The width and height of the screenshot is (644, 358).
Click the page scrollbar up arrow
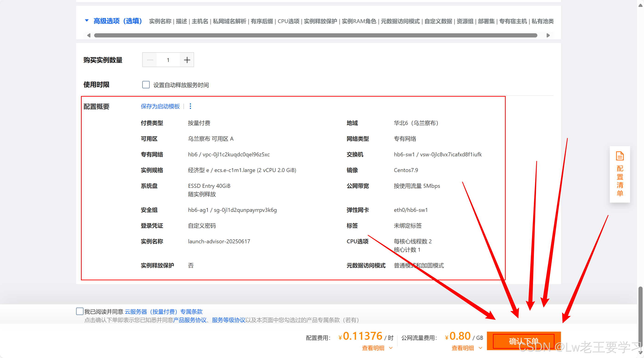tap(640, 5)
